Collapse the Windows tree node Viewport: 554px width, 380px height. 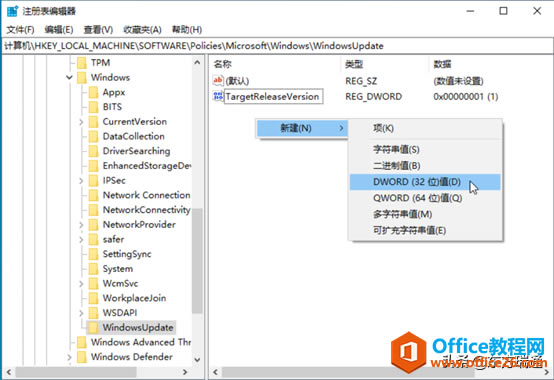[x=70, y=77]
